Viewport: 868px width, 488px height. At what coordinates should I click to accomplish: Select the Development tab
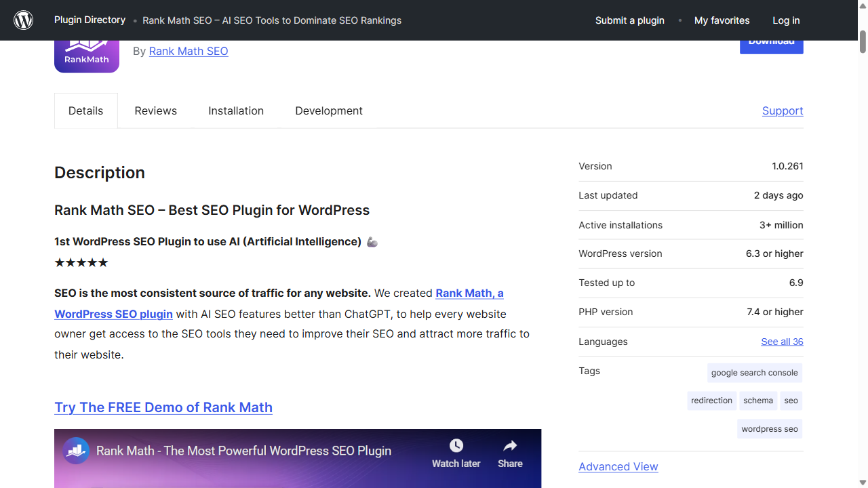(x=328, y=110)
